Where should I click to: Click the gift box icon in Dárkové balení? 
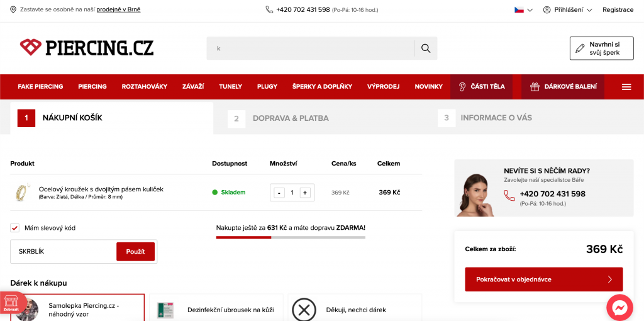[x=535, y=87]
